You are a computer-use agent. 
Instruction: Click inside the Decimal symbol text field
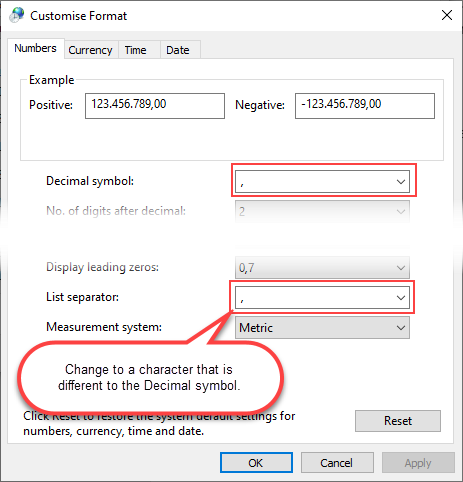coord(314,182)
